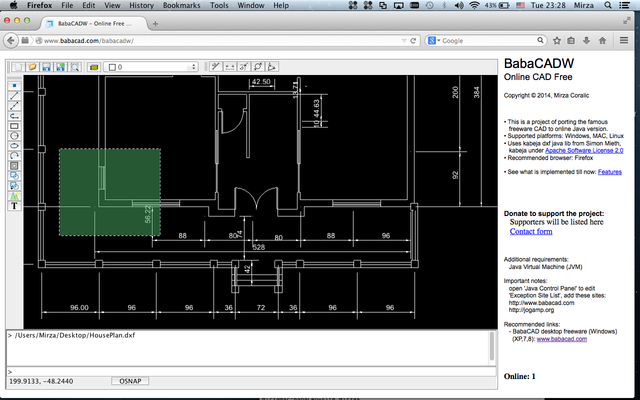Select the third dimension tool in the toolbar

244,67
